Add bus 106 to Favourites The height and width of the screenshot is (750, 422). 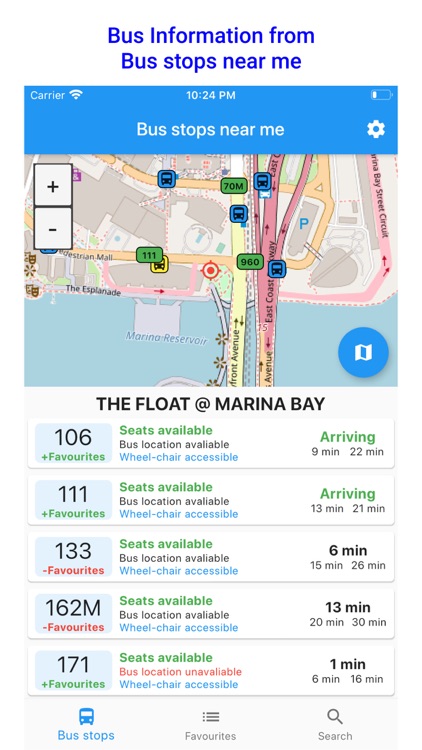coord(73,457)
